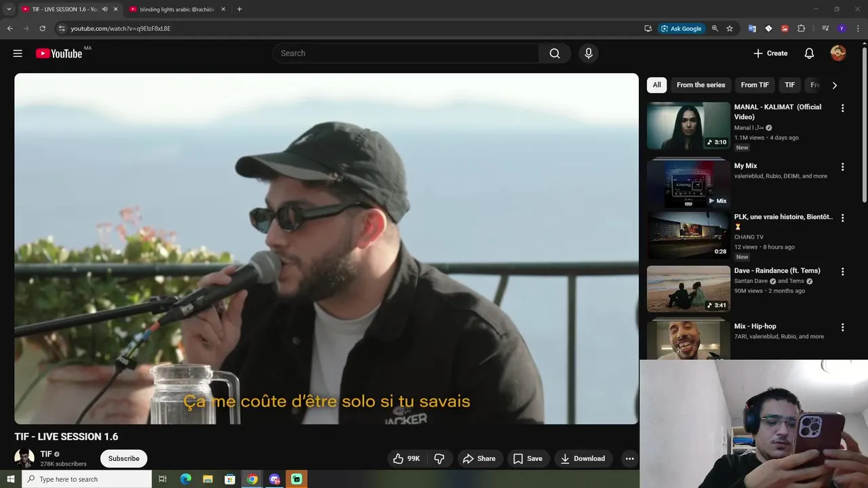Open the zoom magnifier in address bar
The width and height of the screenshot is (868, 488).
tap(715, 28)
